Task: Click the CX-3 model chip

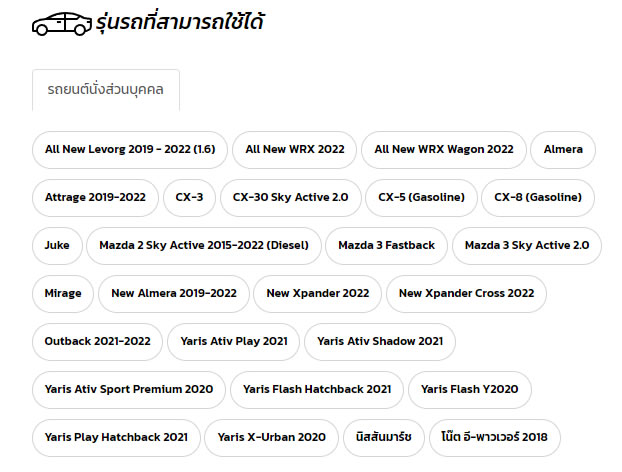Action: click(x=189, y=197)
